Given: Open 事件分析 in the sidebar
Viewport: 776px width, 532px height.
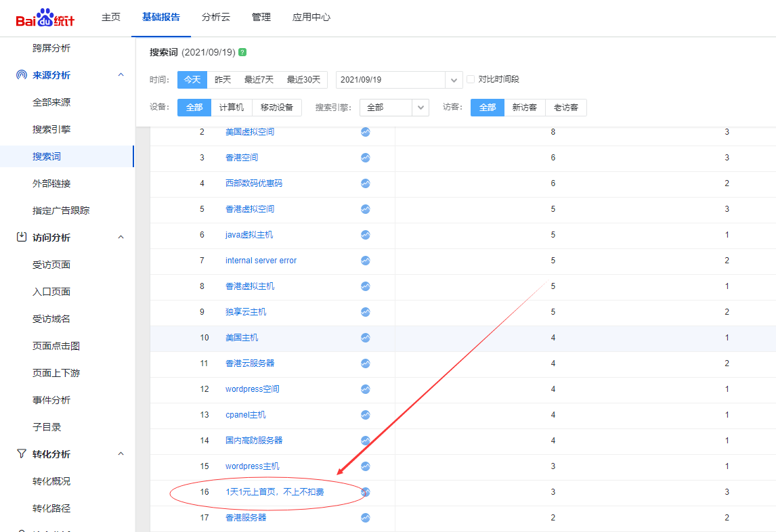Looking at the screenshot, I should click(51, 400).
